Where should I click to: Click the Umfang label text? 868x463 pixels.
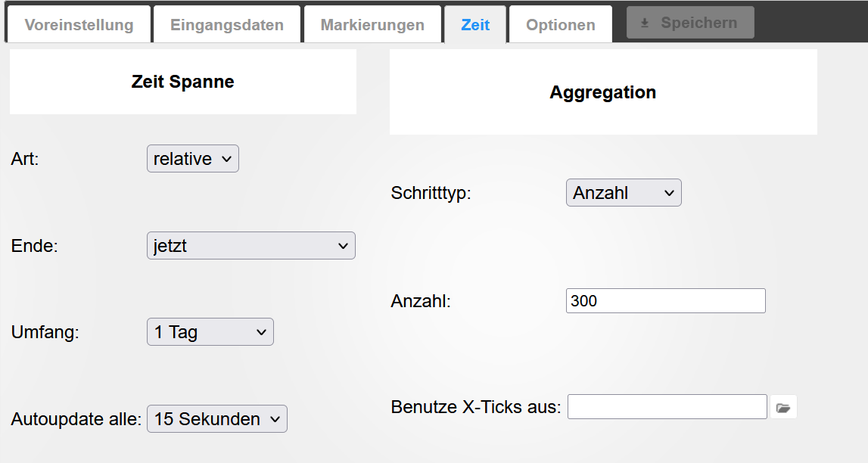click(x=45, y=332)
